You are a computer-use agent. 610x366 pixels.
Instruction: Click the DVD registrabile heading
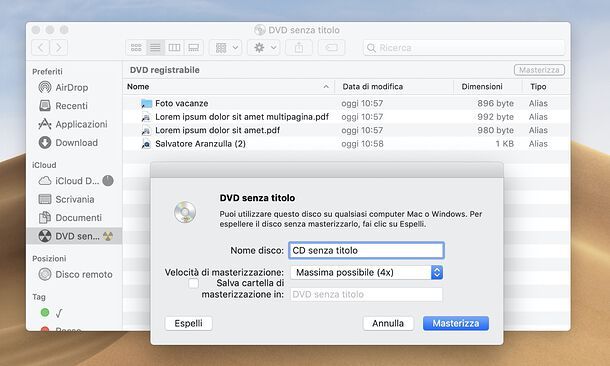coord(165,70)
